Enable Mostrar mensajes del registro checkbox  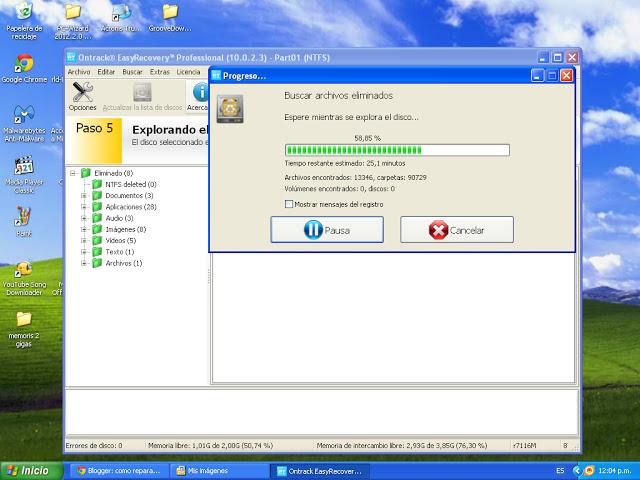point(289,204)
